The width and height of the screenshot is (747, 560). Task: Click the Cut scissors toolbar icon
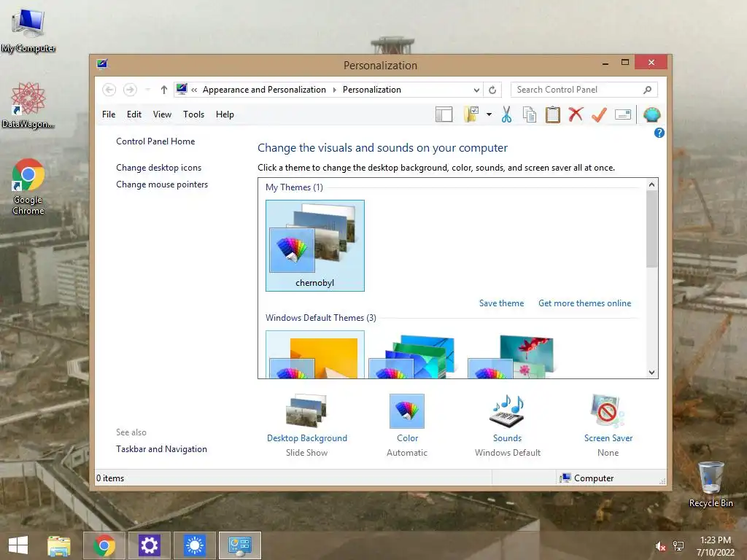pyautogui.click(x=506, y=114)
